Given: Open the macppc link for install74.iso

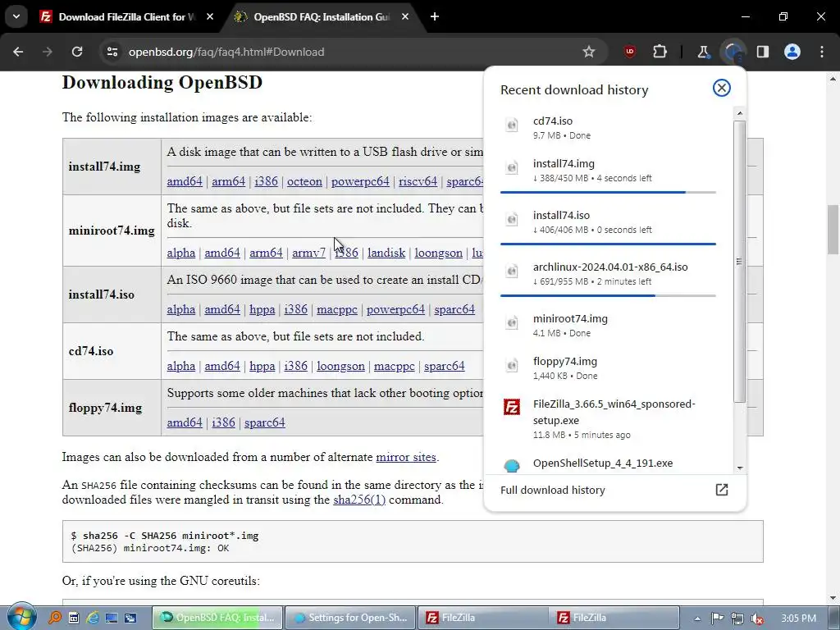Looking at the screenshot, I should 337,309.
